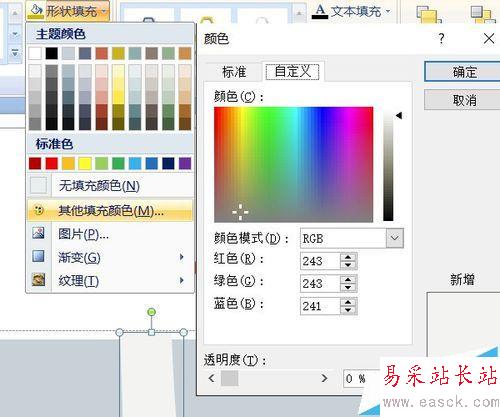
Task: Click the brightness slider triangle marker
Action: click(x=399, y=116)
